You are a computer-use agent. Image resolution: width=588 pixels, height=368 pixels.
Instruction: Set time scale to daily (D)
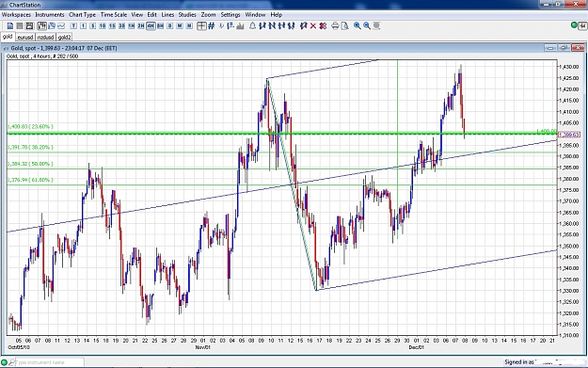pos(170,26)
